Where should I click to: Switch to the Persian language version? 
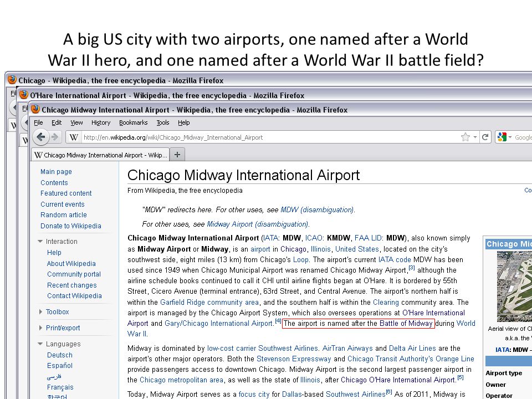54,377
